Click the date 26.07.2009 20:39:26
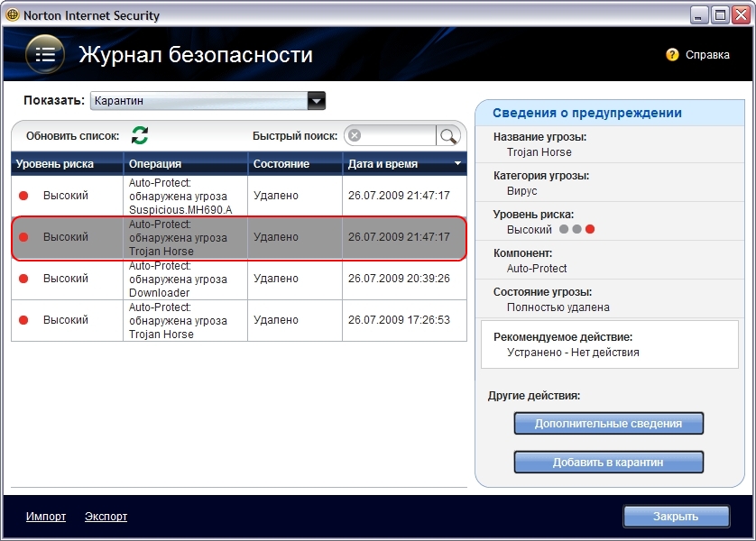The width and height of the screenshot is (756, 541). coord(399,279)
